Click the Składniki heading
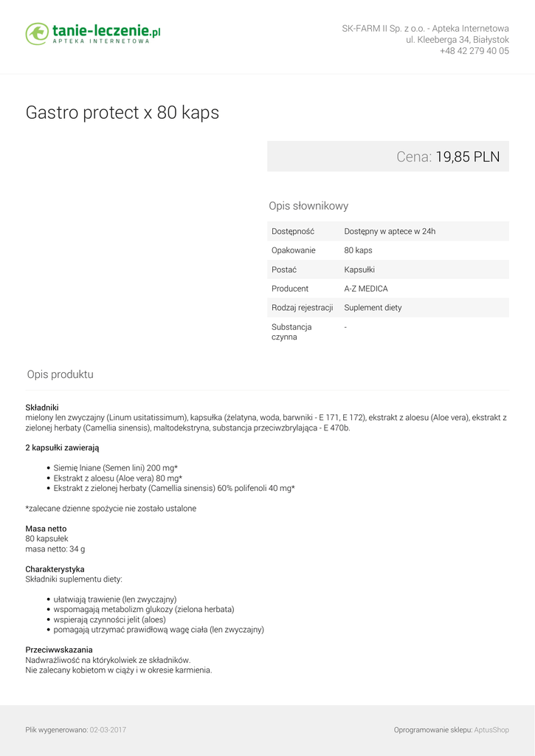Viewport: 535px width, 756px height. coord(42,408)
